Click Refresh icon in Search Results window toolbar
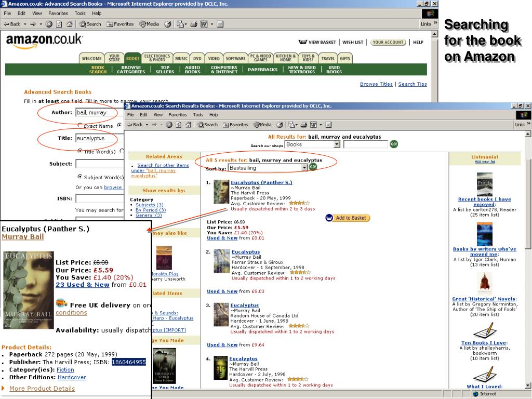Image resolution: width=532 pixels, height=399 pixels. point(179,125)
